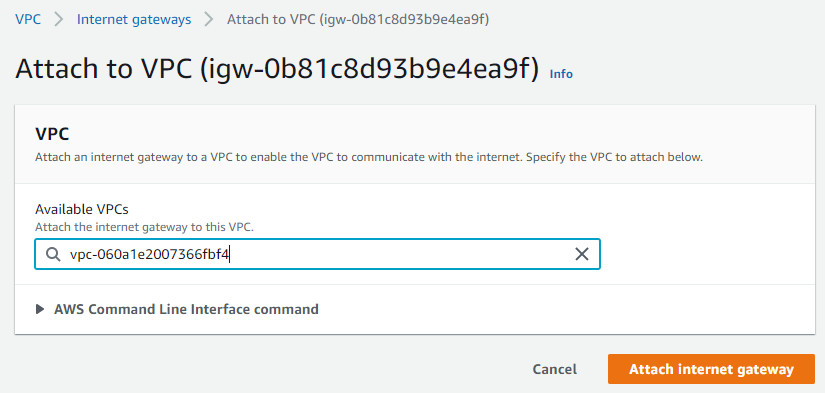Click the Attach to VPC breadcrumb text
The image size is (825, 393).
pos(358,20)
